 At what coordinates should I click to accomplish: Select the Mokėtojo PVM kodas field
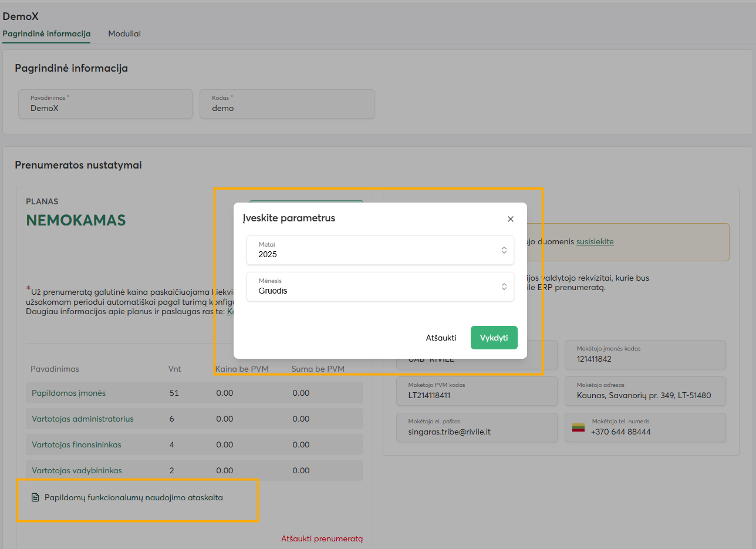click(x=476, y=391)
